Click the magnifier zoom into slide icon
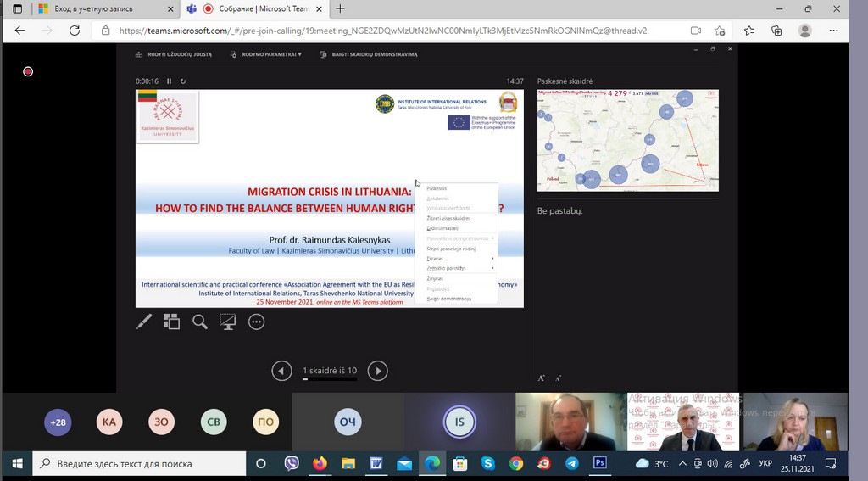This screenshot has height=481, width=868. click(x=200, y=322)
